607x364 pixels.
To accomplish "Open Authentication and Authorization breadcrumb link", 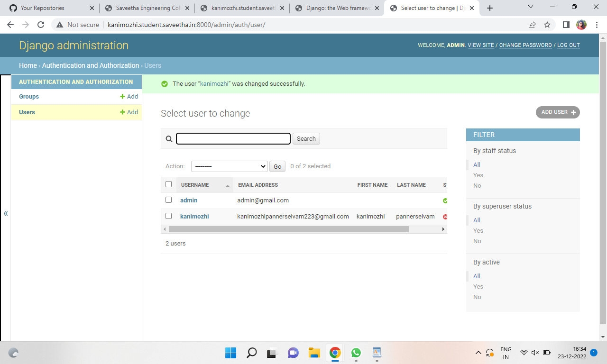I will [91, 65].
